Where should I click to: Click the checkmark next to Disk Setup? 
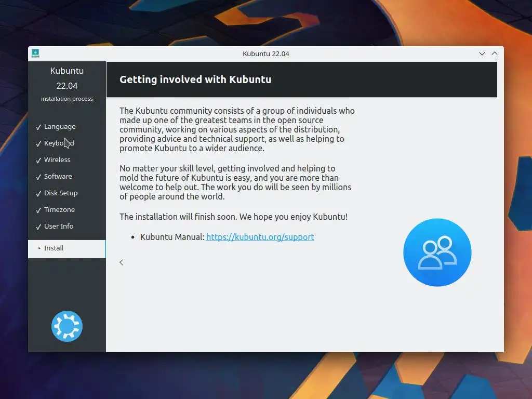click(38, 194)
